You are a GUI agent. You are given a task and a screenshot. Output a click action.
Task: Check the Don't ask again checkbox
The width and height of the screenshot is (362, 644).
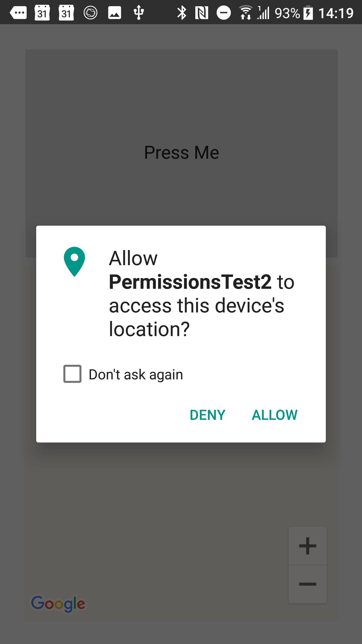72,374
